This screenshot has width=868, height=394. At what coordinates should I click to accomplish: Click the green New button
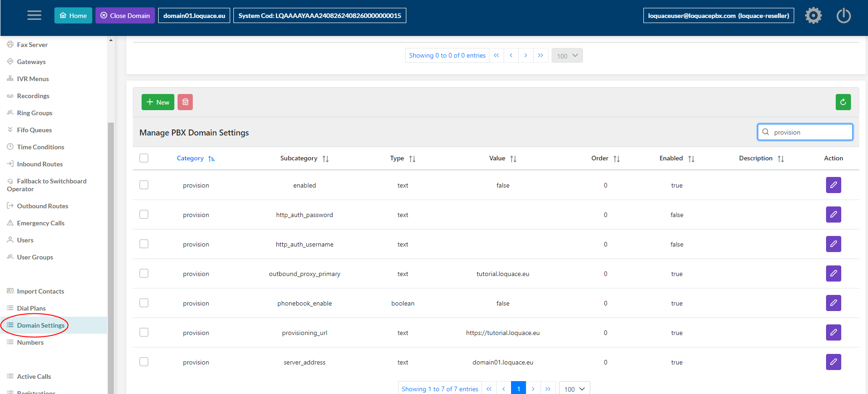[x=158, y=102]
